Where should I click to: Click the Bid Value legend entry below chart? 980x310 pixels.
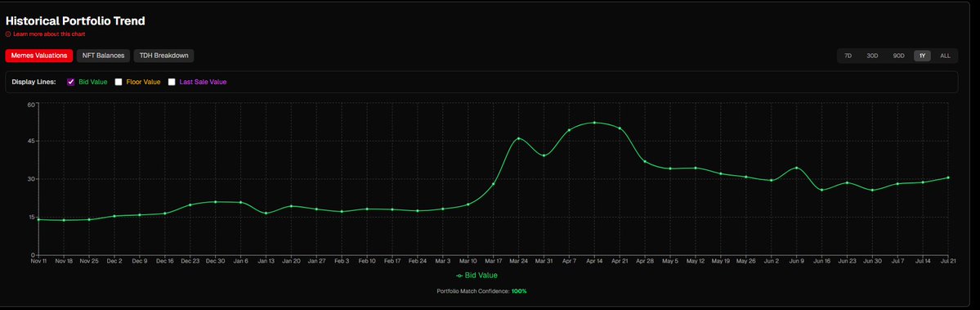click(477, 275)
